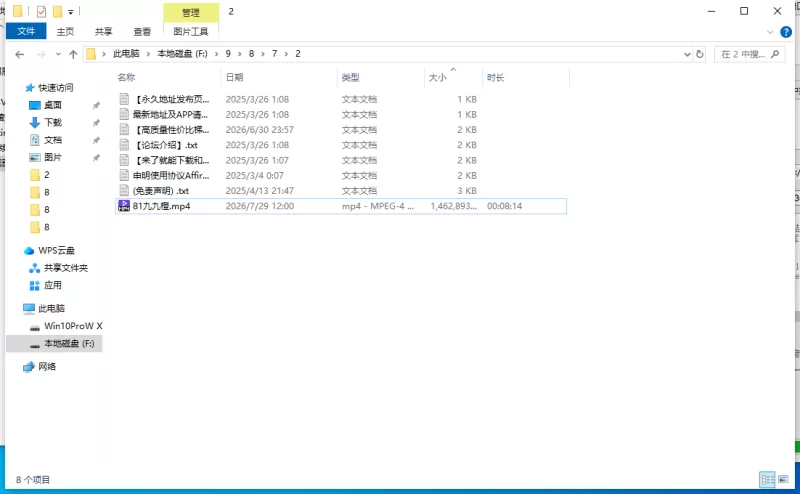Switch to details view using the status bar icon
This screenshot has height=494, width=800.
point(767,479)
